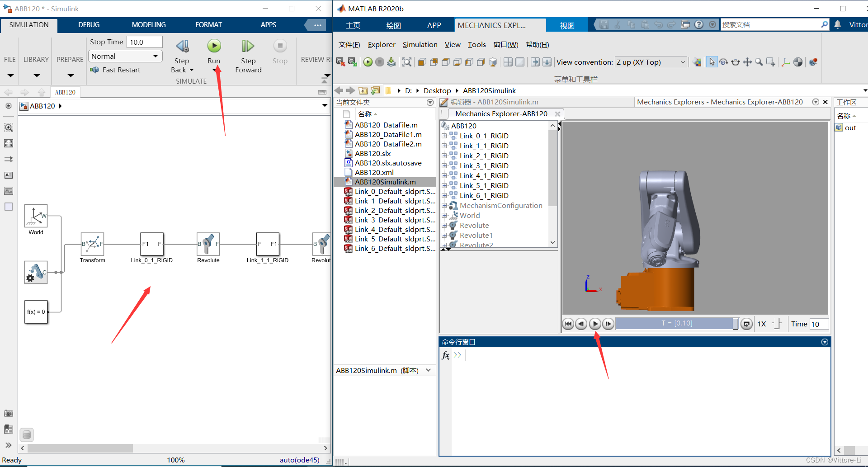Expand the Link_0_1_RIGID tree node
This screenshot has width=868, height=467.
(x=444, y=136)
